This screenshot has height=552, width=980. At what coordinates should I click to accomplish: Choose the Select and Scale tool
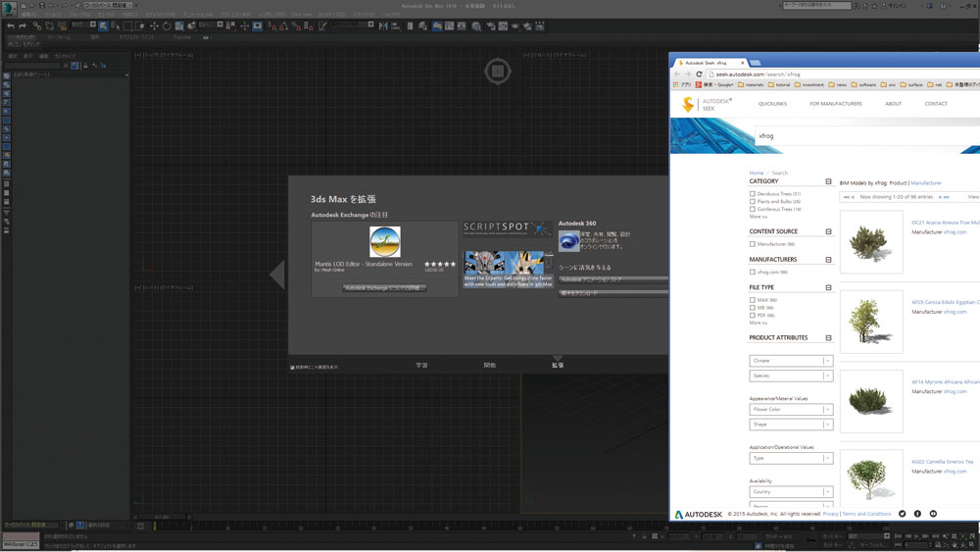179,26
